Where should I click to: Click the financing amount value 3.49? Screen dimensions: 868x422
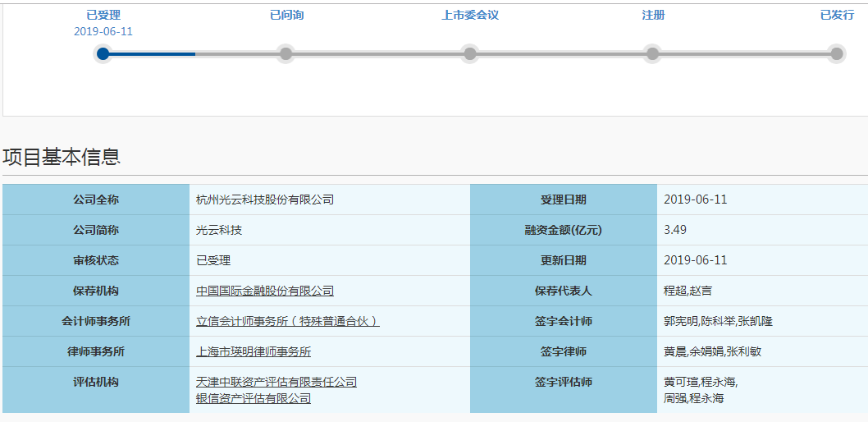[x=675, y=230]
